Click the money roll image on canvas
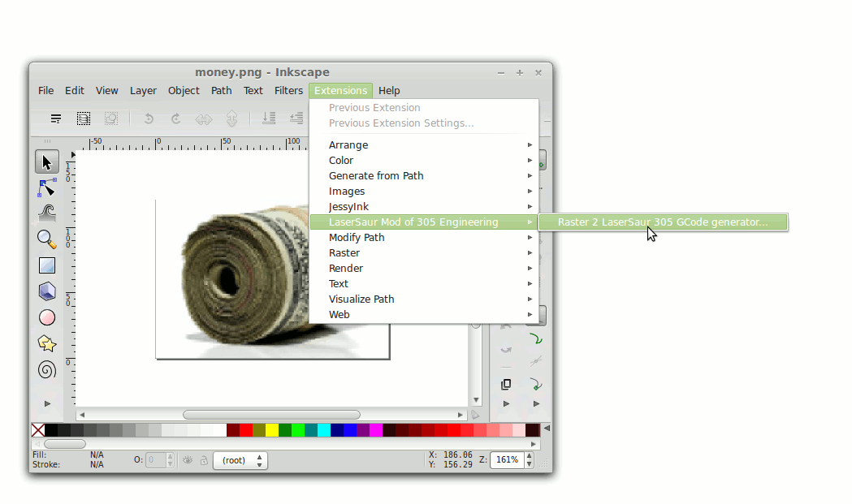The image size is (852, 504). [x=244, y=277]
